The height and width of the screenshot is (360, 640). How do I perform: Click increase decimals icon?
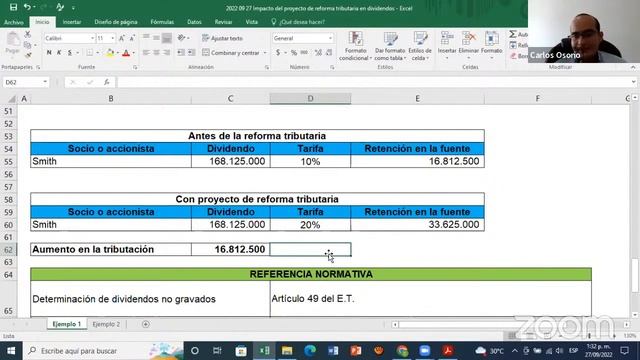pos(318,53)
